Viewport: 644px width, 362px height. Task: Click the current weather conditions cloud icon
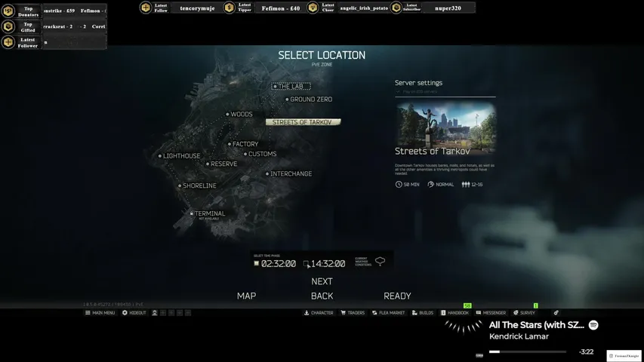tap(380, 261)
